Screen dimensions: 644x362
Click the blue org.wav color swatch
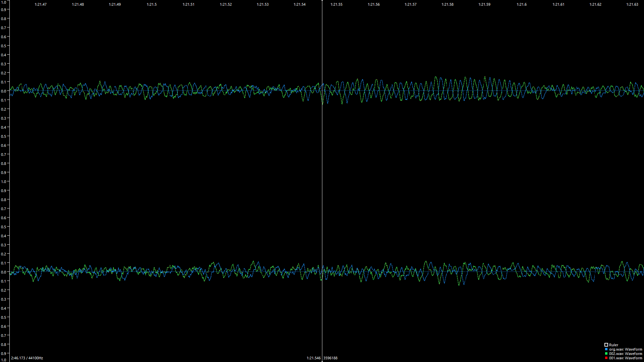point(606,349)
